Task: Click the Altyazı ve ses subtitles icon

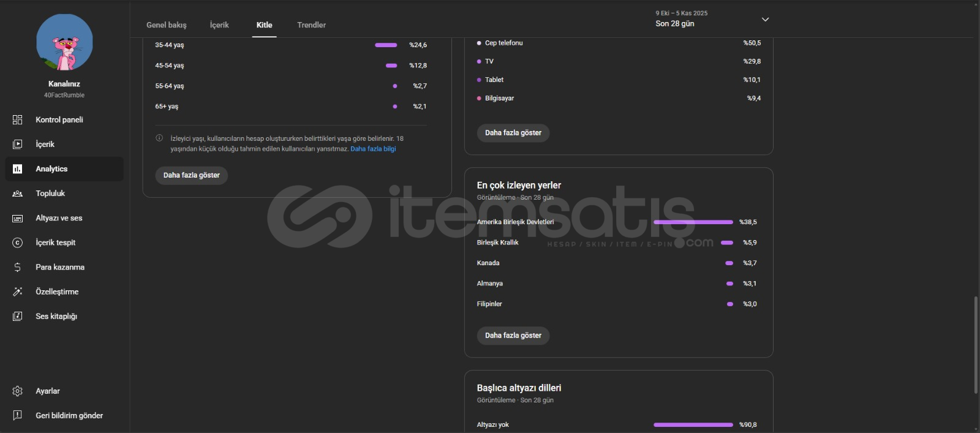Action: pyautogui.click(x=17, y=218)
